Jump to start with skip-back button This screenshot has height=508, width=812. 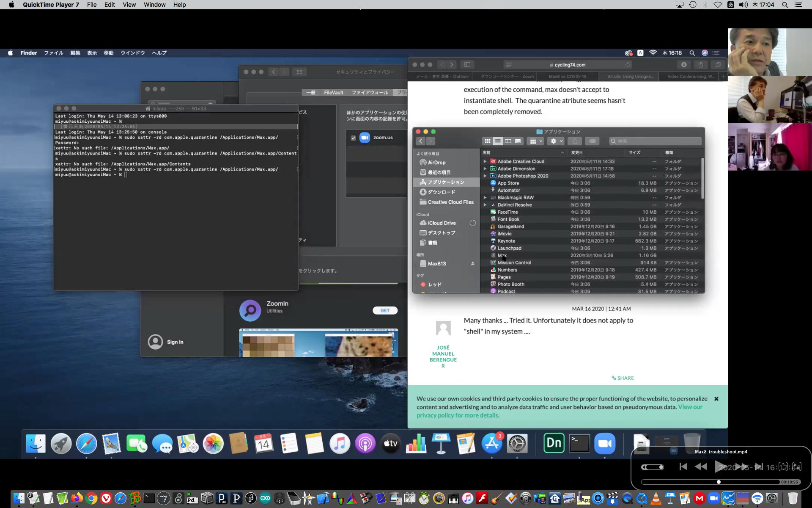[x=683, y=467]
